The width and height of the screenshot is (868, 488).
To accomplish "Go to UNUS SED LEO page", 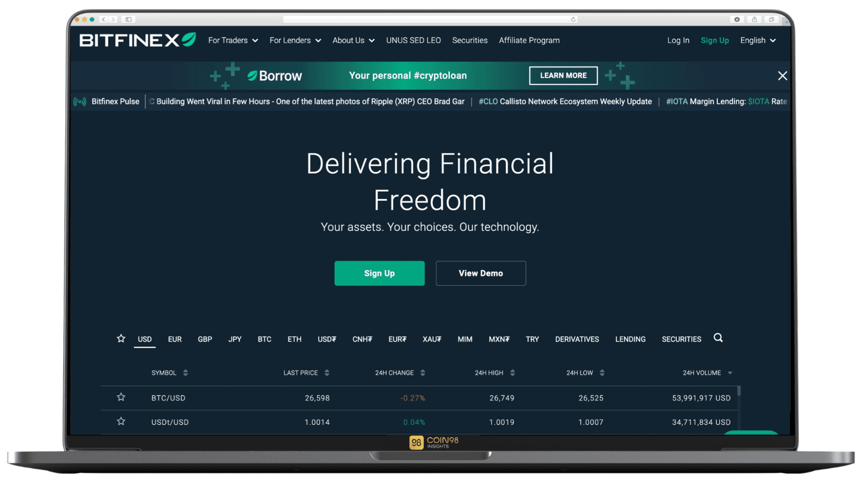I will (413, 40).
